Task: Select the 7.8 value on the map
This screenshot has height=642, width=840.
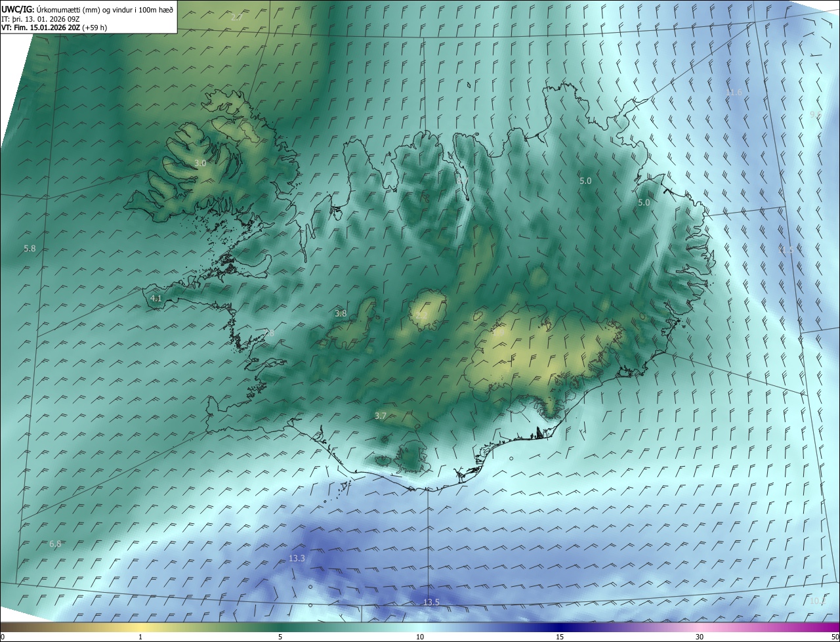Action: [x=268, y=333]
